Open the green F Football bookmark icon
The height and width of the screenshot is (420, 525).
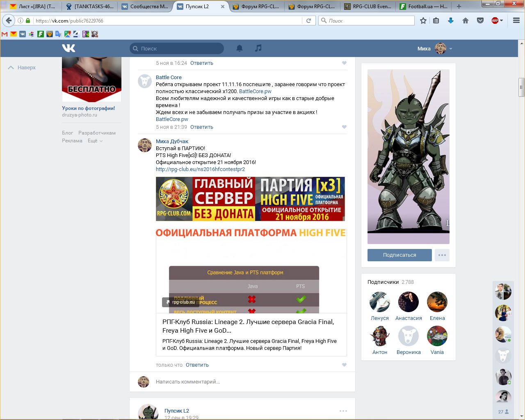(41, 34)
